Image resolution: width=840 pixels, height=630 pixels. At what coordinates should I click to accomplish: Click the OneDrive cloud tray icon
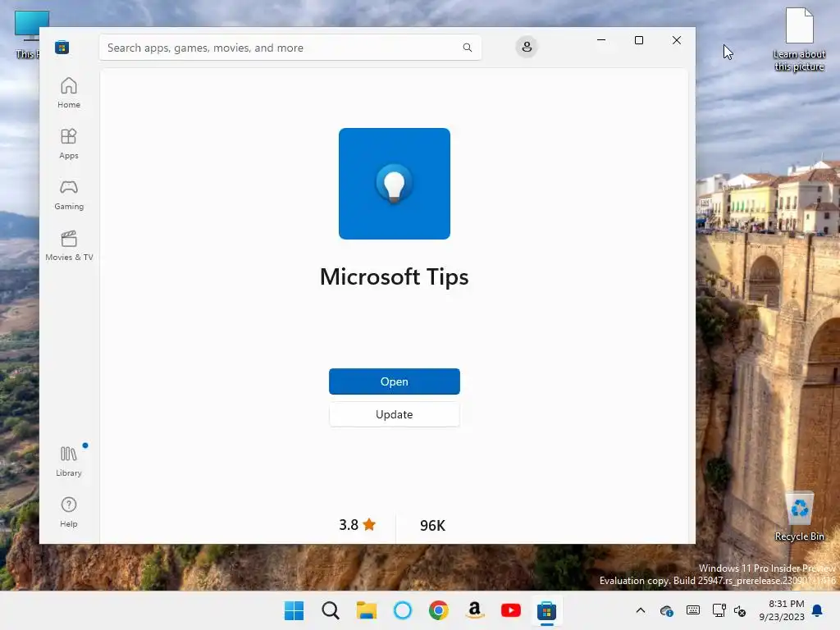coord(666,610)
